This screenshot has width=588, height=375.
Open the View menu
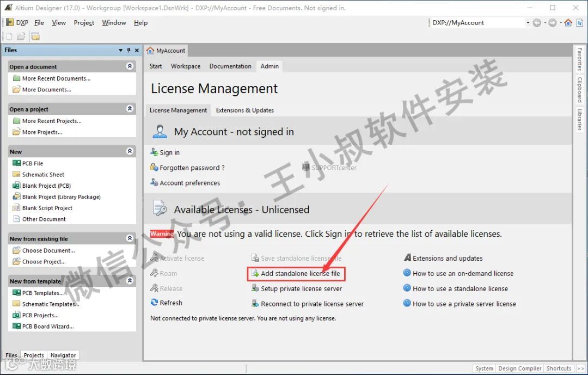point(59,22)
